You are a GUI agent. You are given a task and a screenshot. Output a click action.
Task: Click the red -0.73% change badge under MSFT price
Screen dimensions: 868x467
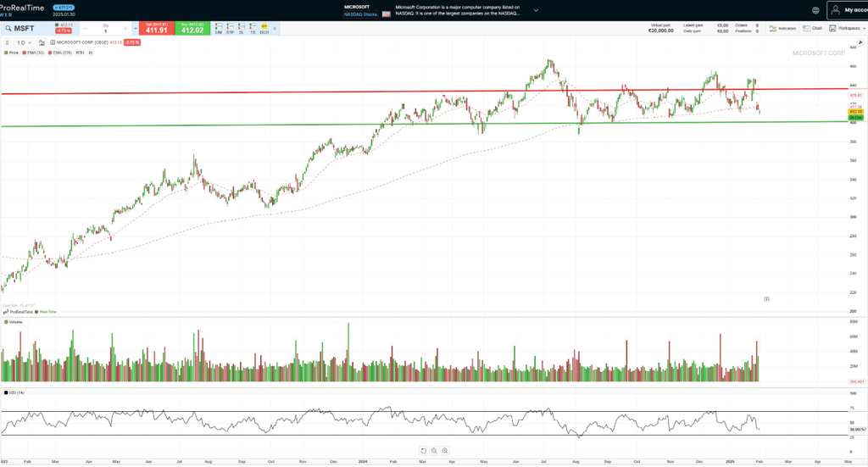click(64, 31)
